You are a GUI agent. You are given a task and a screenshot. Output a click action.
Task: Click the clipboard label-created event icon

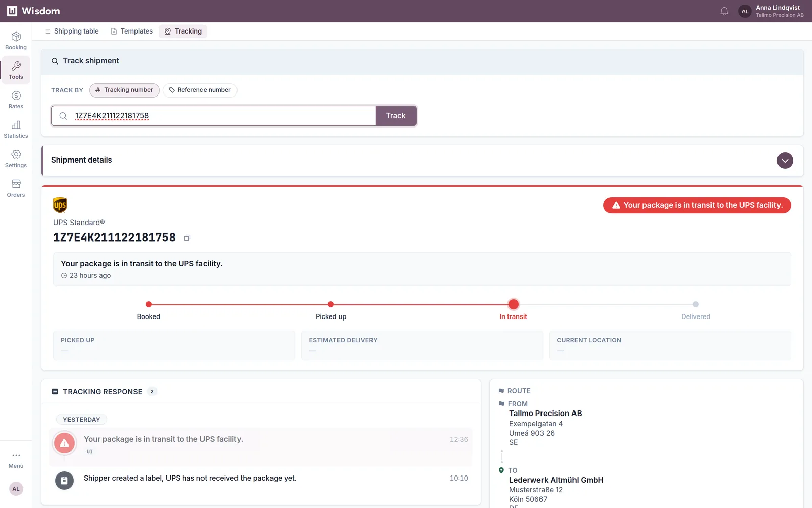[64, 480]
